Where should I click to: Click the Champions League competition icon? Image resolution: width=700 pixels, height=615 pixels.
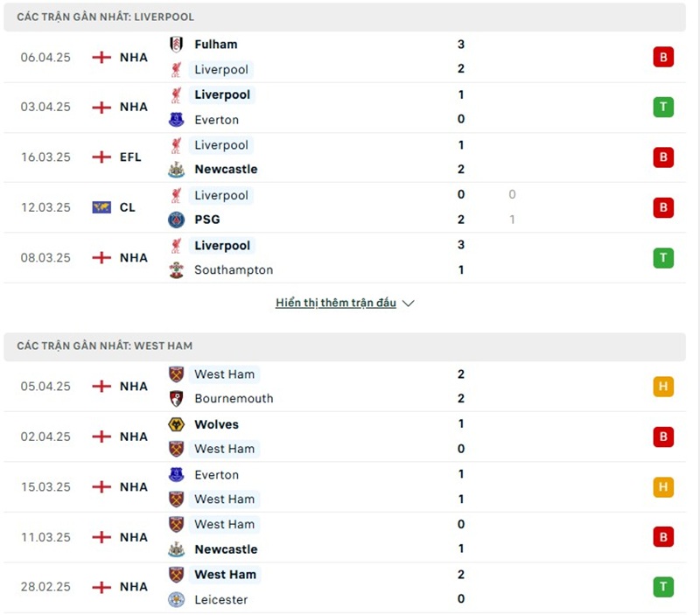click(x=101, y=207)
